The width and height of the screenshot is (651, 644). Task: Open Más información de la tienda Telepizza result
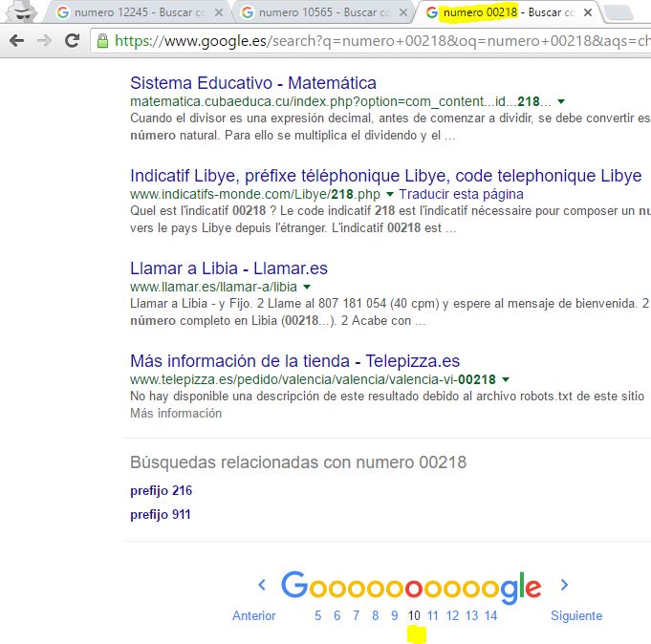[294, 361]
